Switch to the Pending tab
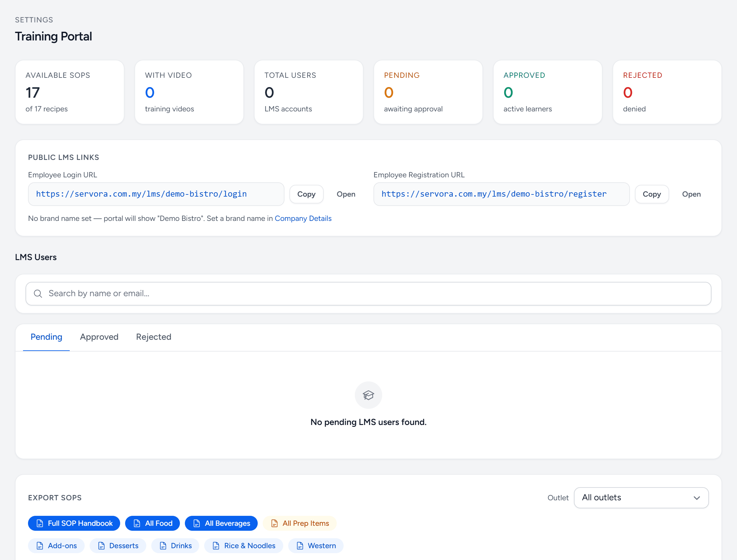This screenshot has width=737, height=560. (x=46, y=337)
